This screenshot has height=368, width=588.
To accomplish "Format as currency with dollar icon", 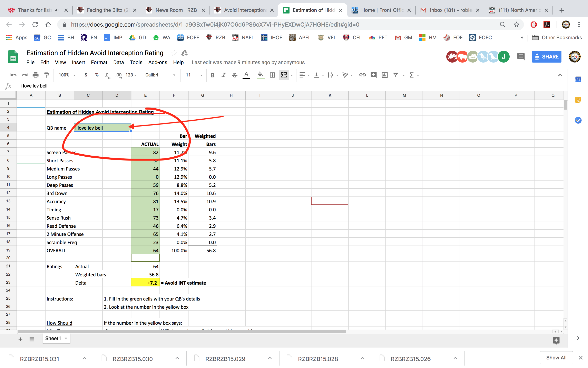I will click(x=86, y=75).
